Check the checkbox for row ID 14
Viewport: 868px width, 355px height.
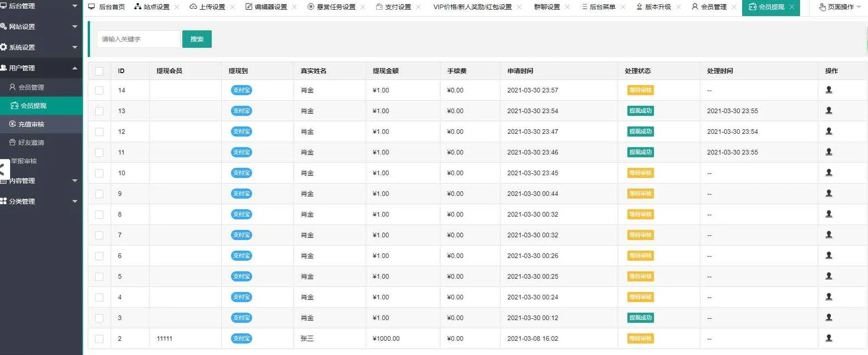pyautogui.click(x=99, y=91)
